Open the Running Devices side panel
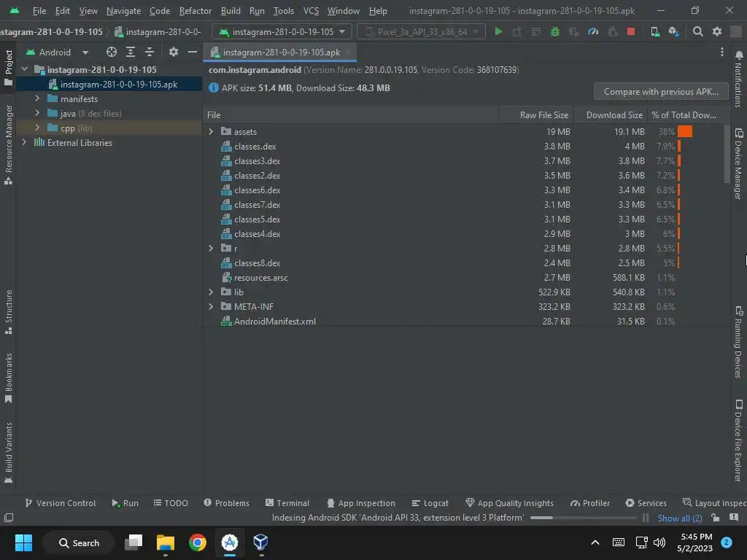 tap(738, 342)
